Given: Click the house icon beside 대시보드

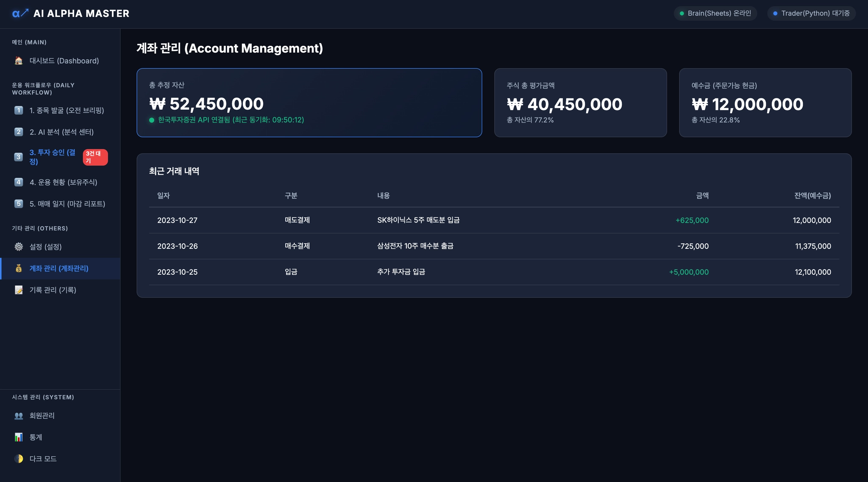Looking at the screenshot, I should [19, 61].
